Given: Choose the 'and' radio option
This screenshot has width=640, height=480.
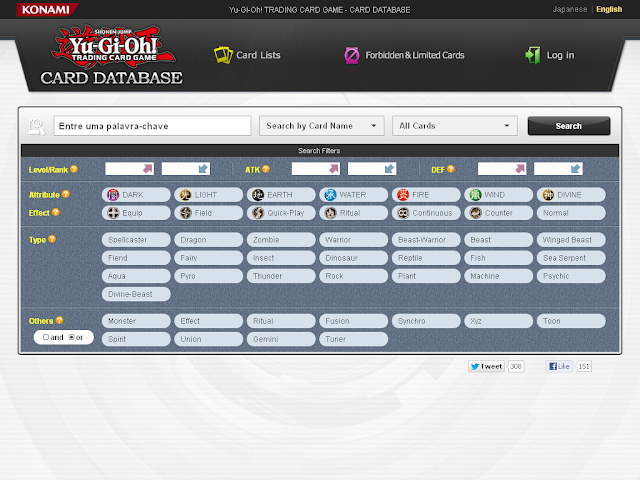Looking at the screenshot, I should click(46, 337).
